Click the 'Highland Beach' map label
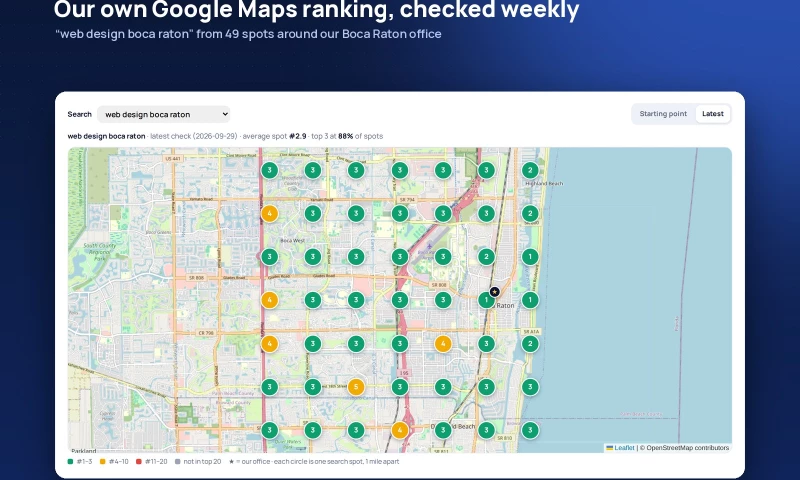 click(x=544, y=183)
